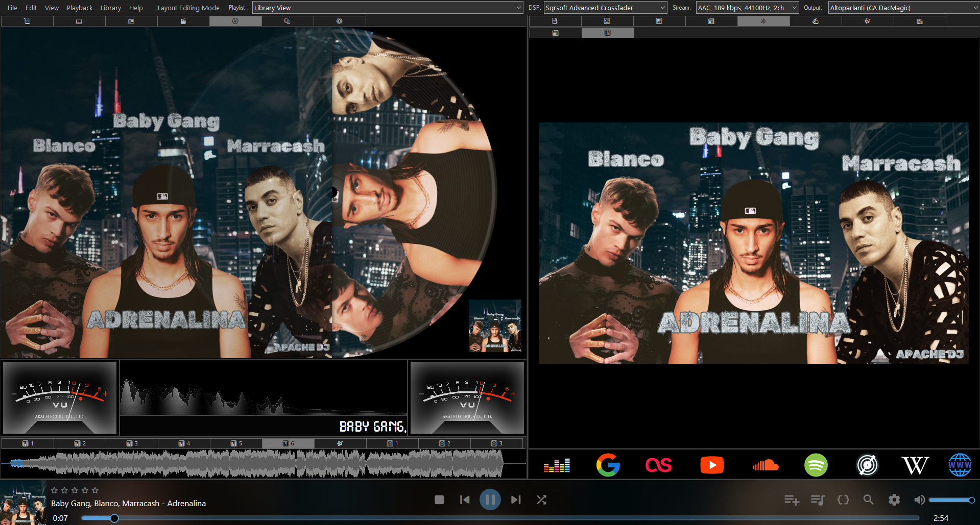The image size is (980, 525).
Task: Switch to the radio icon tab
Action: (131, 21)
